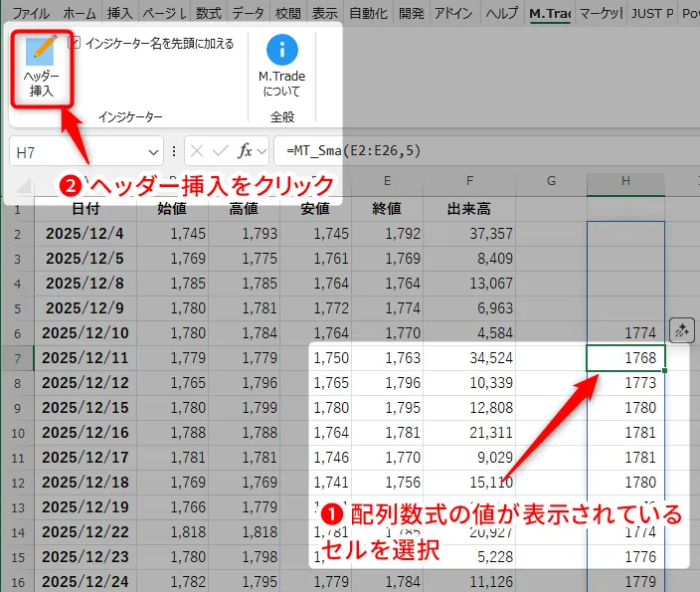Open the データ ribbon tab
The width and height of the screenshot is (700, 592).
click(248, 13)
